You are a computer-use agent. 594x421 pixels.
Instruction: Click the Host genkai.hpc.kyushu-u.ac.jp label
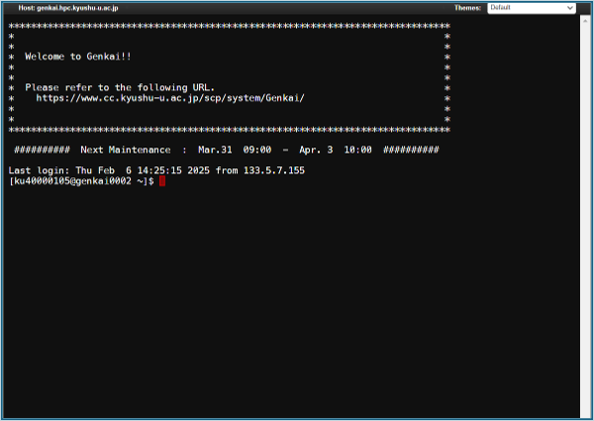68,8
